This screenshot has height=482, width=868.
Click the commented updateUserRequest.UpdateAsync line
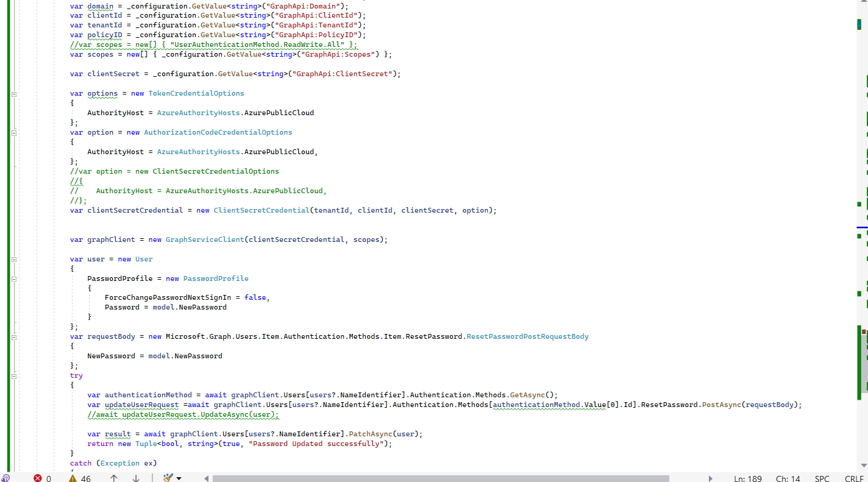click(x=183, y=414)
